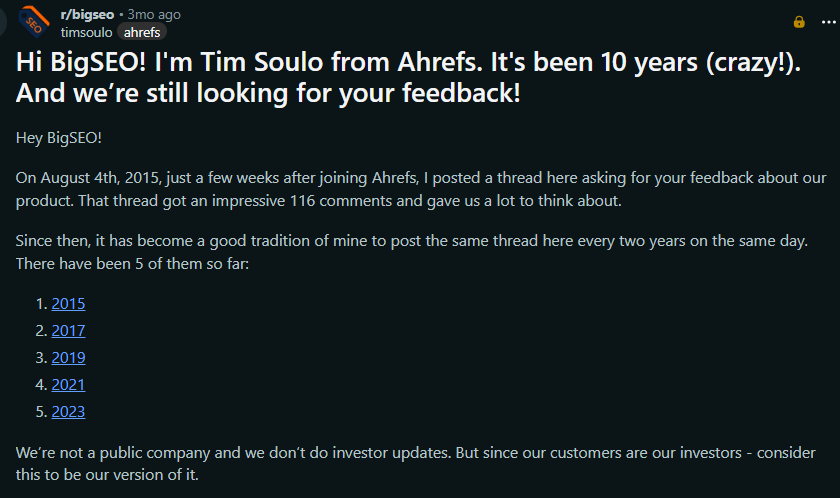Click the gold lock icon
The width and height of the screenshot is (840, 498).
point(799,21)
